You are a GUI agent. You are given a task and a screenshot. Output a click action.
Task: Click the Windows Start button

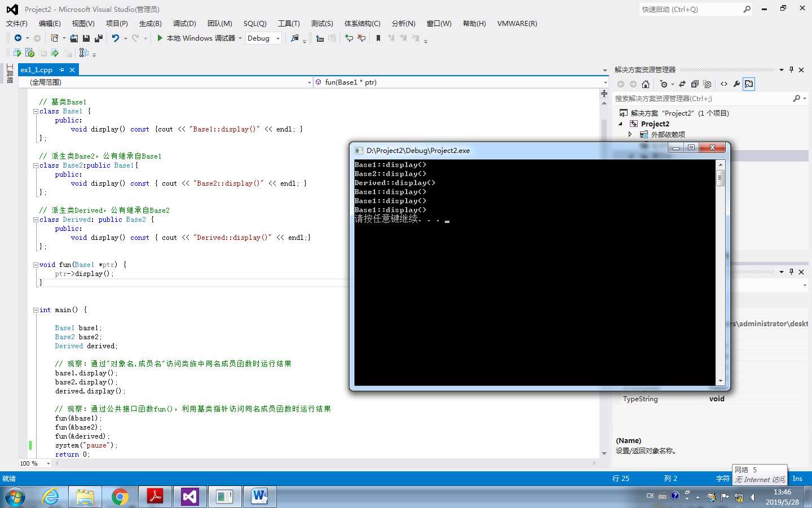pos(15,497)
